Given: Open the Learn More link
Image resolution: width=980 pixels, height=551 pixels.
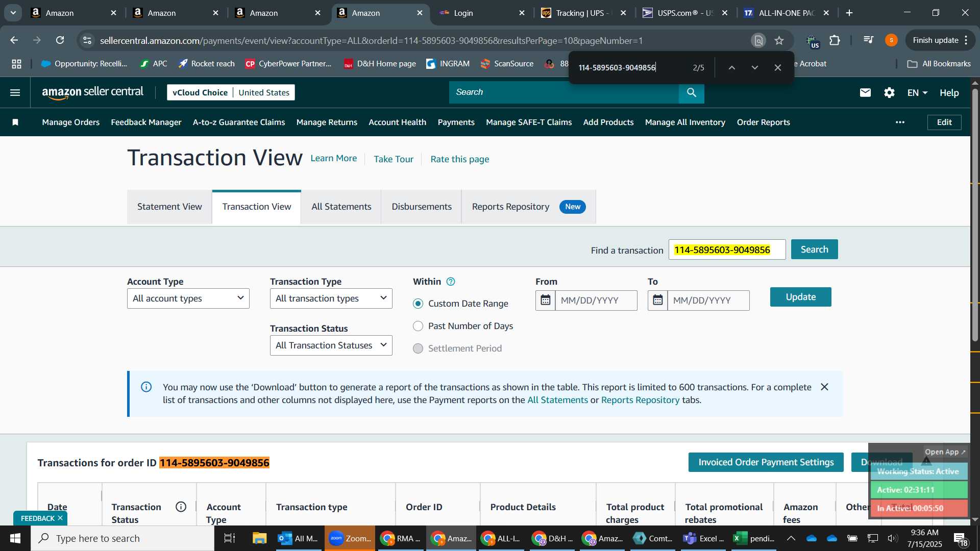Looking at the screenshot, I should click(x=334, y=158).
